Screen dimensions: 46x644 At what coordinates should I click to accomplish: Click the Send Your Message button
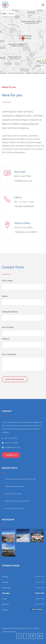(15, 379)
